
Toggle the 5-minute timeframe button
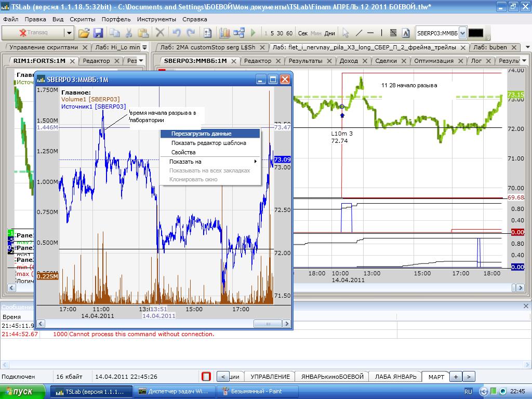272,33
